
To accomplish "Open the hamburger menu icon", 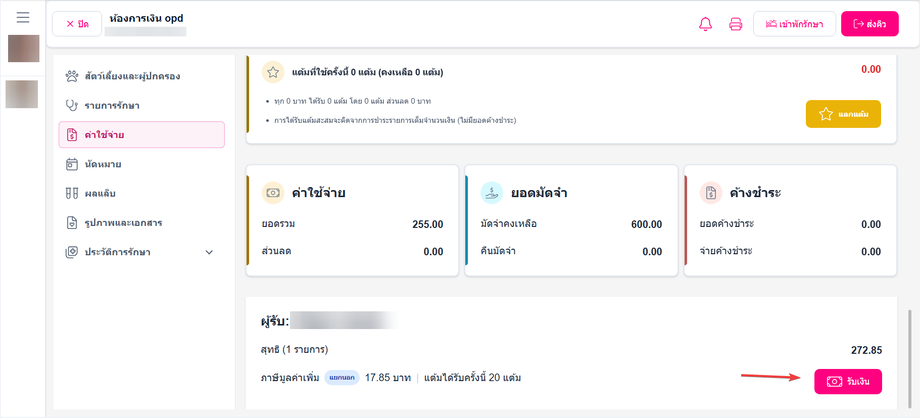I will point(23,18).
